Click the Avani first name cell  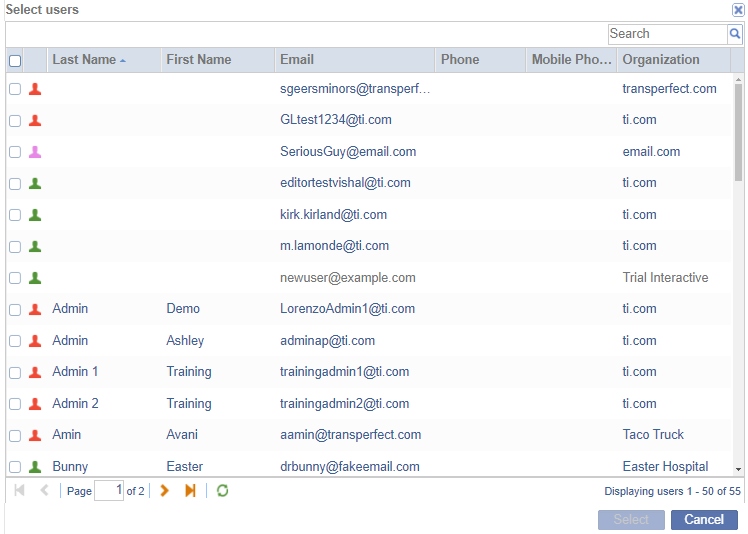(182, 435)
